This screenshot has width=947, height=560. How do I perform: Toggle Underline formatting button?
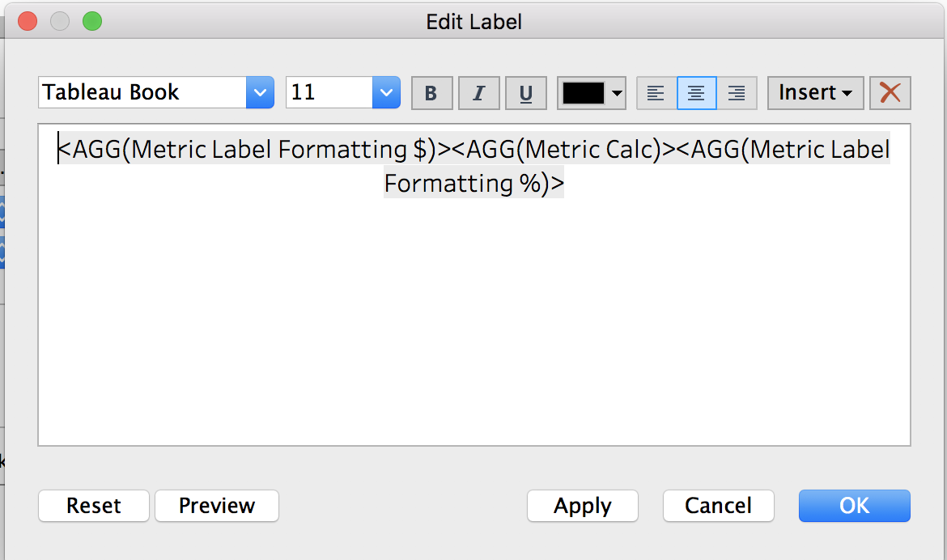tap(525, 93)
